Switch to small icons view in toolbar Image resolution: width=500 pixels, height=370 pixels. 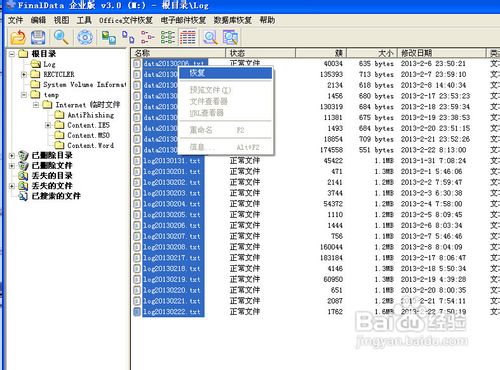128,37
